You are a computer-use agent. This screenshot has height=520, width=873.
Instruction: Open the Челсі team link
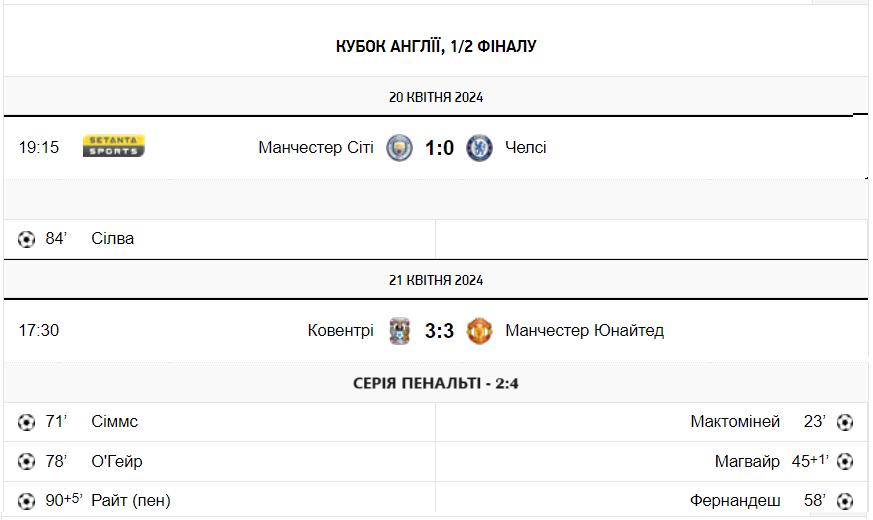[x=526, y=148]
